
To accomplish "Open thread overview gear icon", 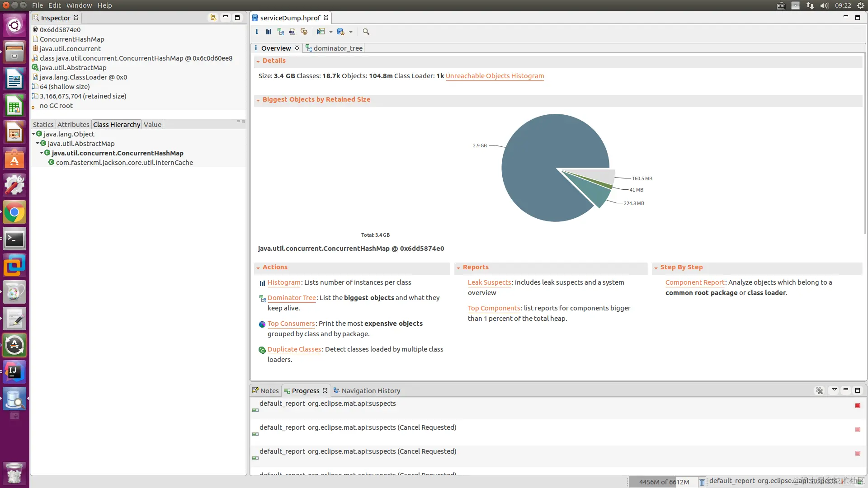I will (x=304, y=32).
